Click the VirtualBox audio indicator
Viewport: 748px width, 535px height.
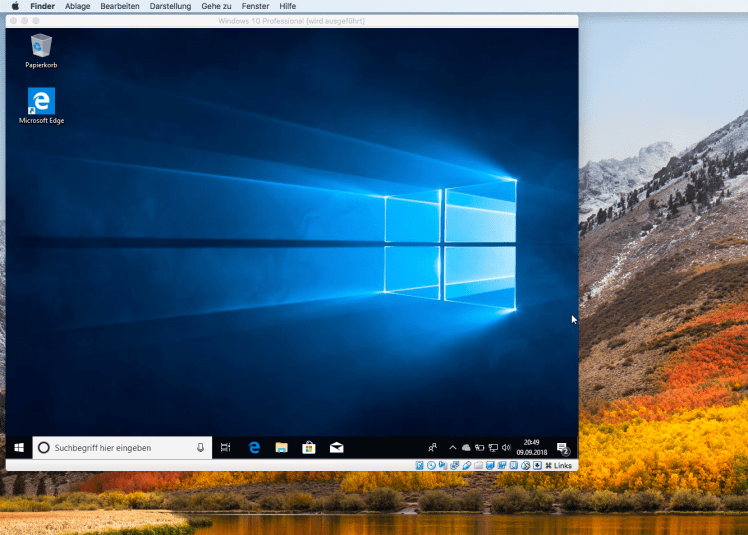click(443, 465)
